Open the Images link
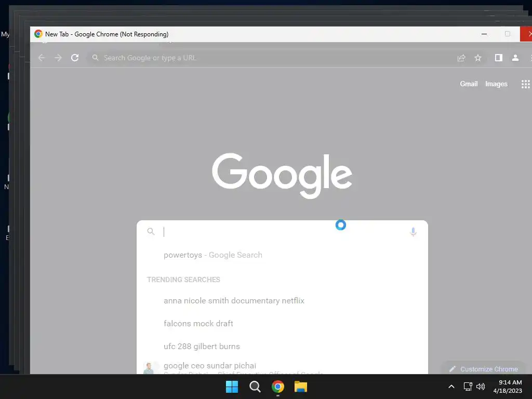 coord(496,84)
